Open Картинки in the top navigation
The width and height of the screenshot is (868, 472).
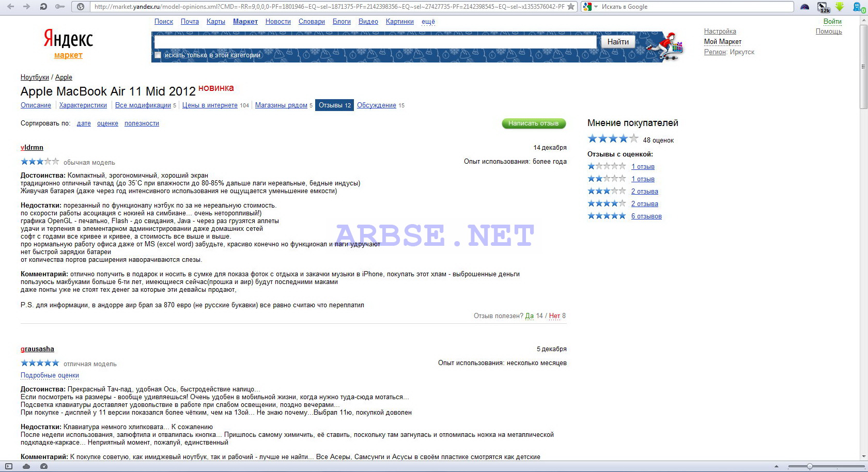click(x=400, y=22)
